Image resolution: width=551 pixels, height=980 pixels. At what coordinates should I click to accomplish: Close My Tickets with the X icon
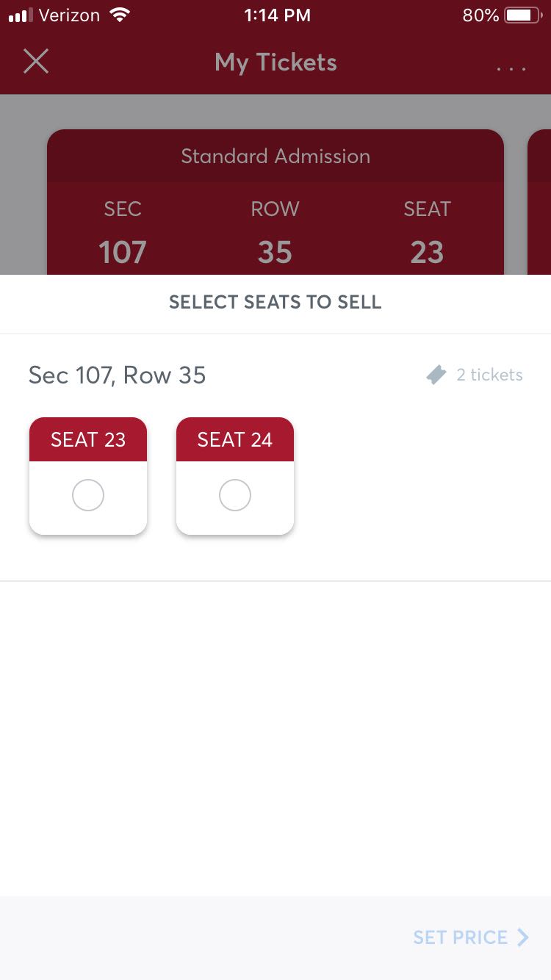click(36, 62)
